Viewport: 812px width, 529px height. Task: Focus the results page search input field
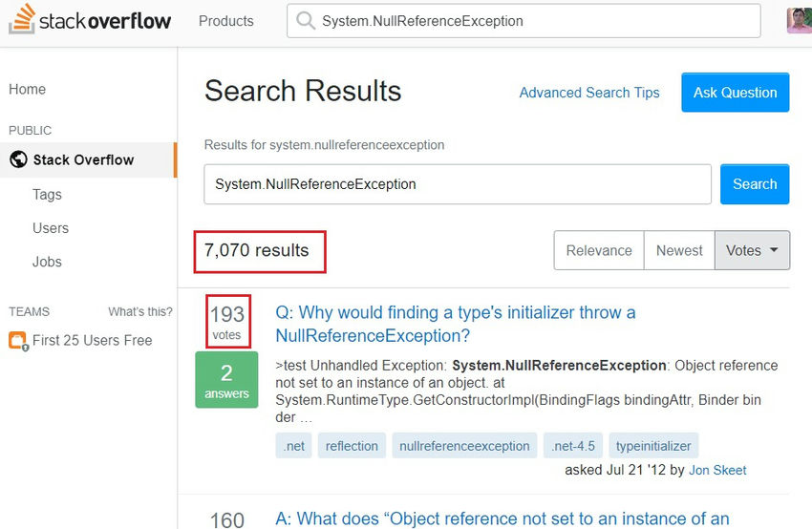458,184
